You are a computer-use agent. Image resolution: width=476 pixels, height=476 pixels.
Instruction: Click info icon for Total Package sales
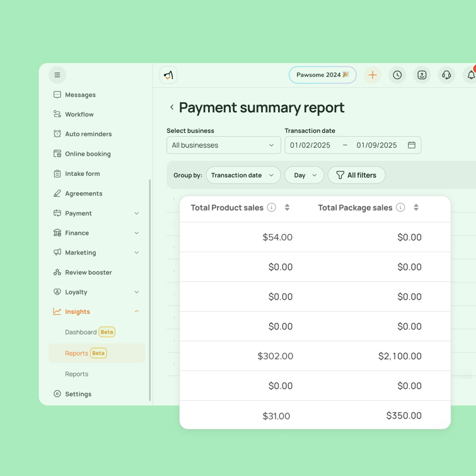pos(400,207)
